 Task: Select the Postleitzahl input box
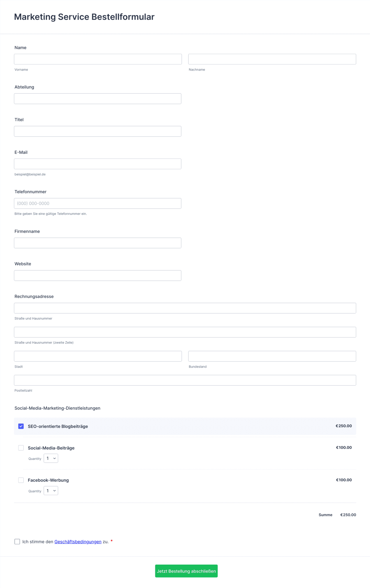(185, 380)
